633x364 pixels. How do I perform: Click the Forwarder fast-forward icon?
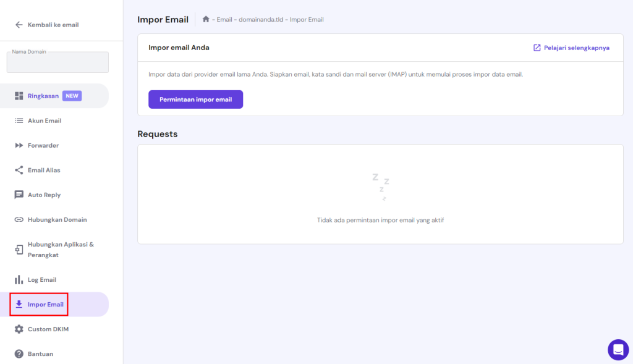coord(19,145)
